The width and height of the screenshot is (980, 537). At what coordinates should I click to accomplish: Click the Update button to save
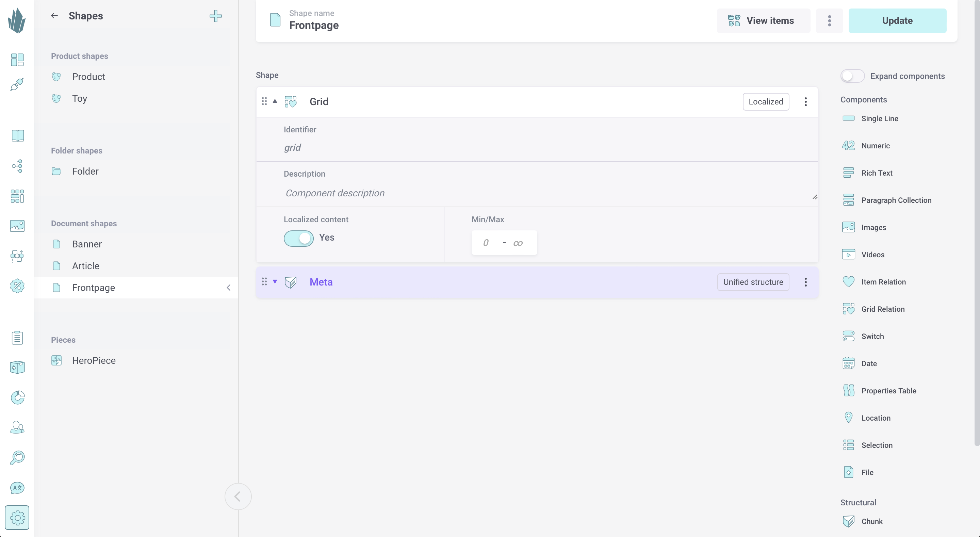click(x=897, y=20)
